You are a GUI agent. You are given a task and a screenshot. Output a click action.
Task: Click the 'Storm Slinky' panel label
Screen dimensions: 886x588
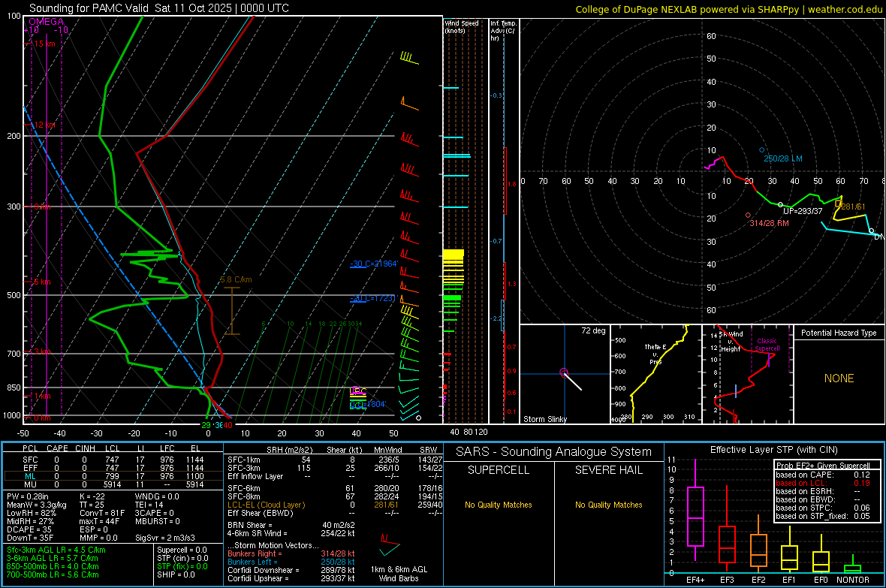click(544, 419)
